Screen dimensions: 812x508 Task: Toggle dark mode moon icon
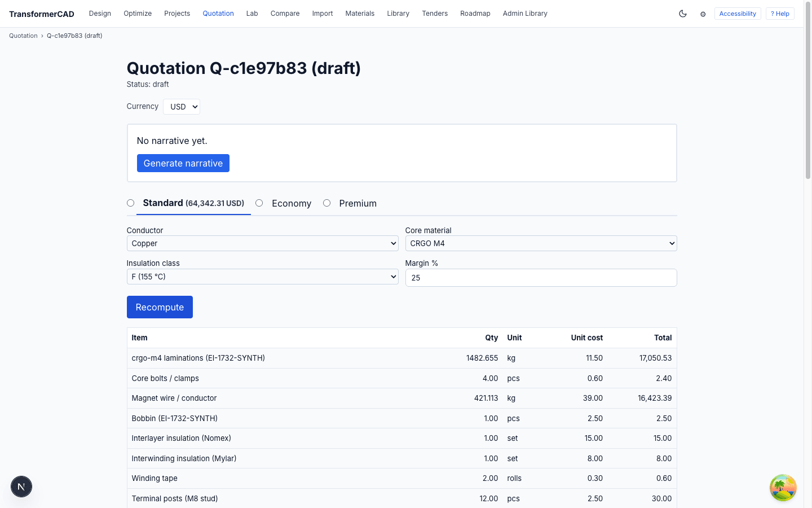[683, 14]
